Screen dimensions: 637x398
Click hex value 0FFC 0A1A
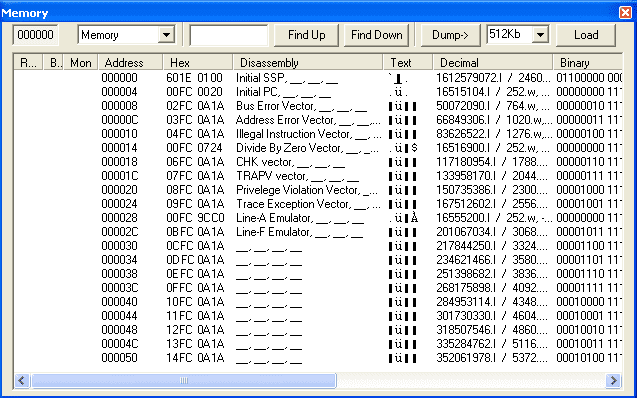pos(195,288)
